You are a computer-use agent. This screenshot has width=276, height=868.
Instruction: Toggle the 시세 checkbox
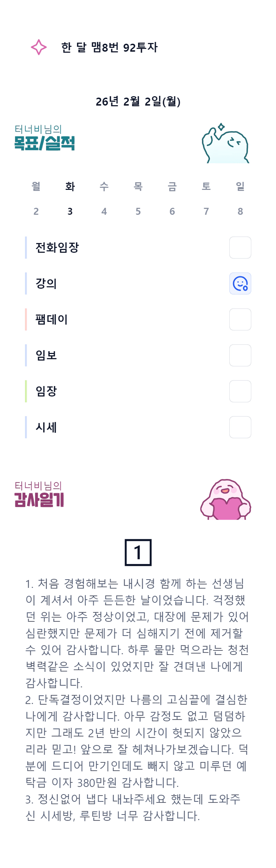[x=240, y=427]
